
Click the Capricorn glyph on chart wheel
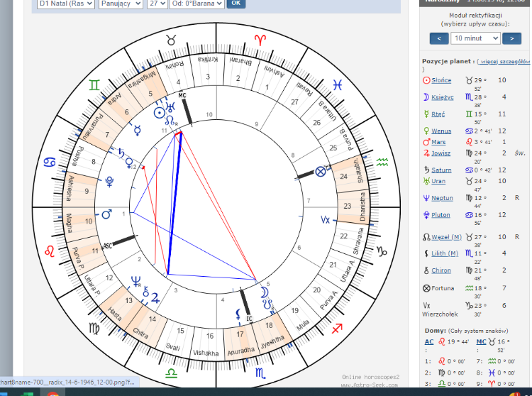[x=382, y=251]
